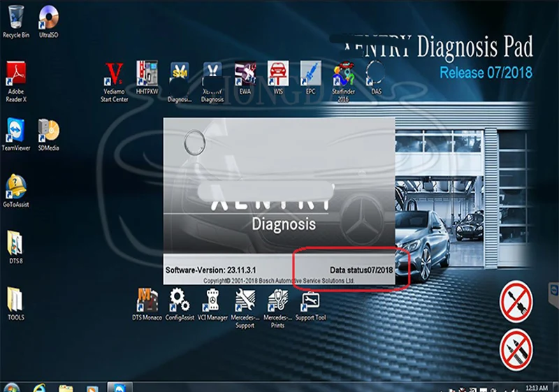The image size is (559, 392).
Task: Open Mercedes Prints shortcut
Action: [x=277, y=308]
